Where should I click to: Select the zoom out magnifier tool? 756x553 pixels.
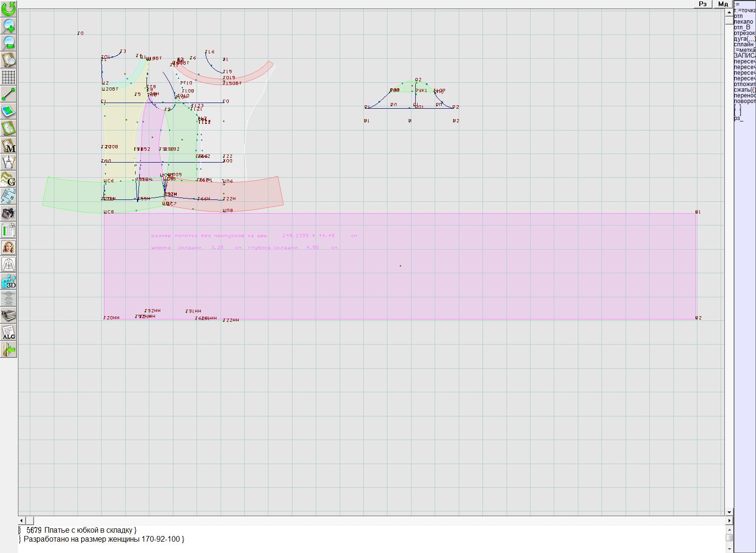9,43
